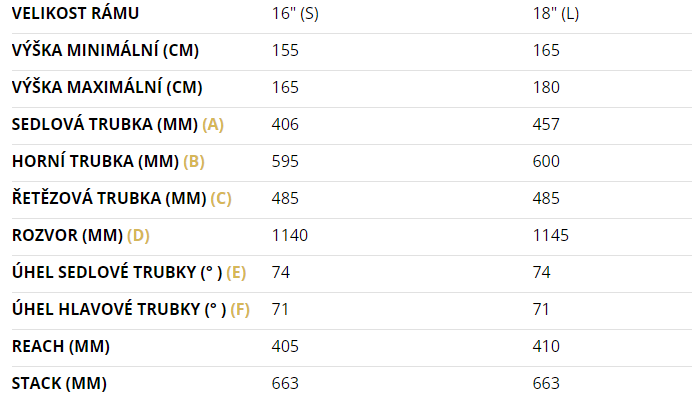
Task: Click the 1140 wheelbase value
Action: coord(290,236)
